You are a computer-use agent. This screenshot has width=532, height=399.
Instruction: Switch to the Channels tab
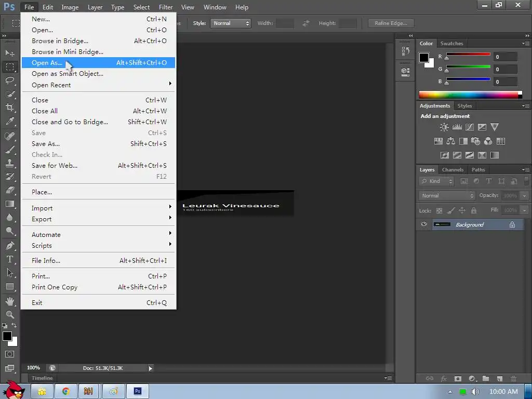coord(453,170)
